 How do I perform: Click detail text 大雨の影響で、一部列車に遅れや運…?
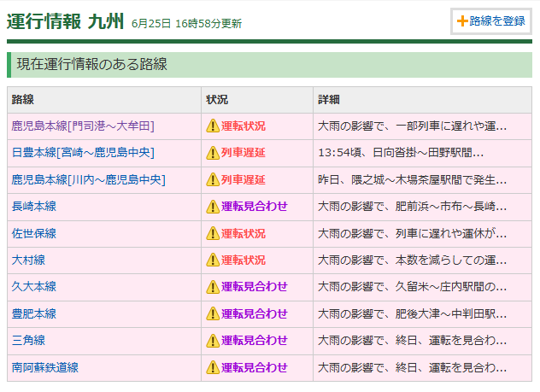(412, 126)
